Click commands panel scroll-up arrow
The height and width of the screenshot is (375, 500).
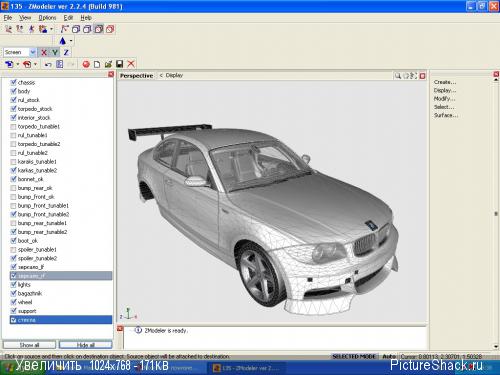coord(496,80)
